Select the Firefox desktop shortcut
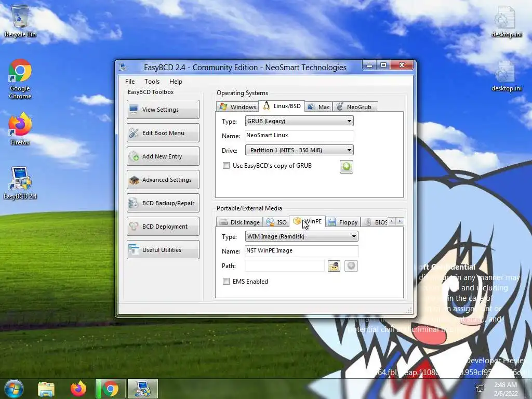The image size is (532, 399). 20,129
